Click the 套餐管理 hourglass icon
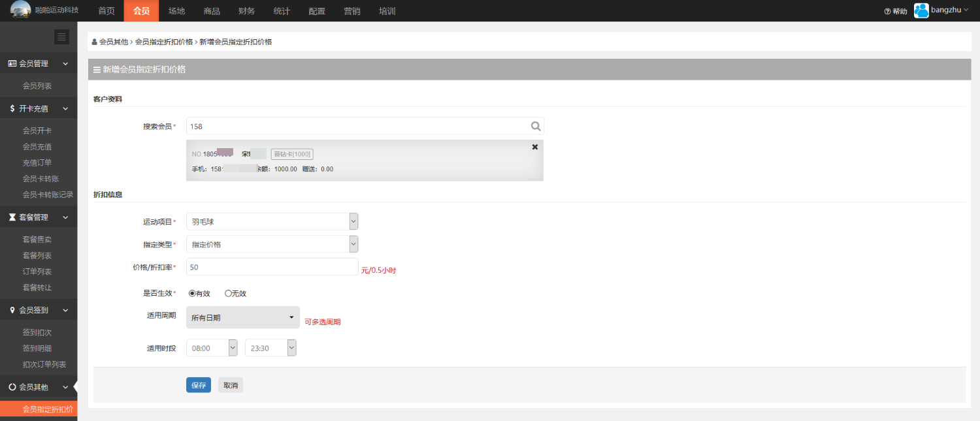980x421 pixels. tap(12, 217)
